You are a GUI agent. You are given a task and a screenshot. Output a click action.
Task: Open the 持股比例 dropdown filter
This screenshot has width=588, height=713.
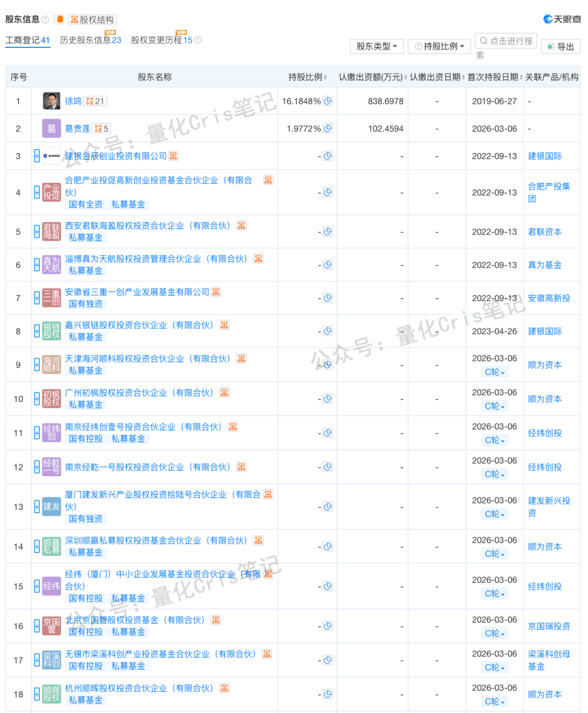tap(440, 46)
